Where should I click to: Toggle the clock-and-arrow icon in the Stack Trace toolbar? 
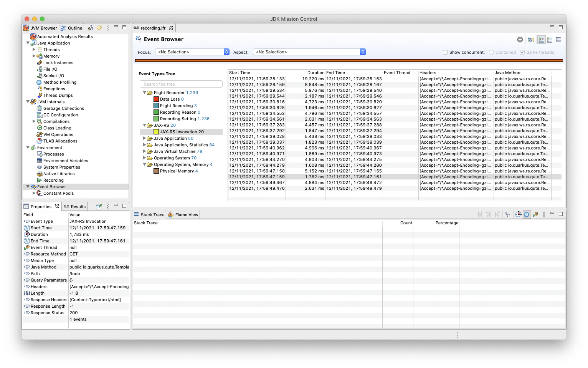coord(518,214)
